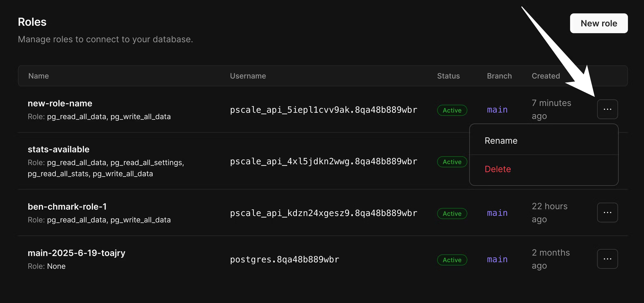Open the main branch link for main-2025-6-19-toajry
This screenshot has width=644, height=303.
click(x=497, y=259)
